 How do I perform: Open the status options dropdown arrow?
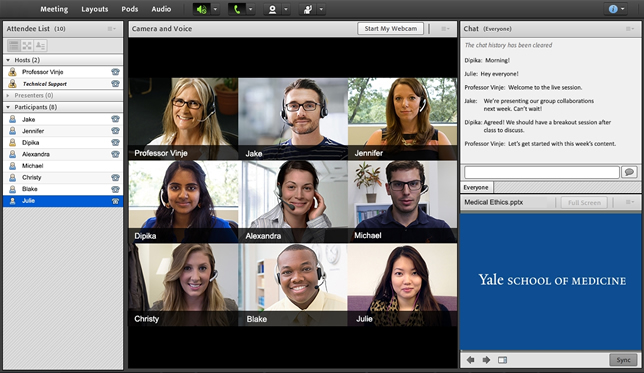pos(322,9)
